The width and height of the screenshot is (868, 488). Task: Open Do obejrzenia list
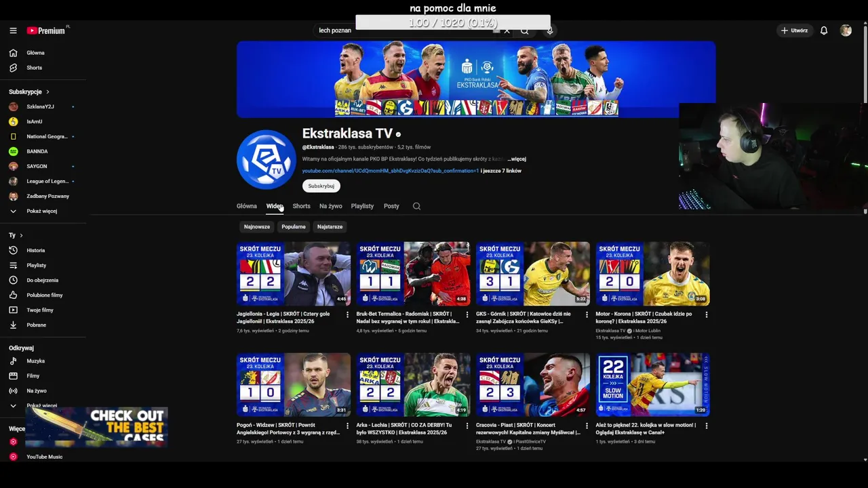point(43,280)
